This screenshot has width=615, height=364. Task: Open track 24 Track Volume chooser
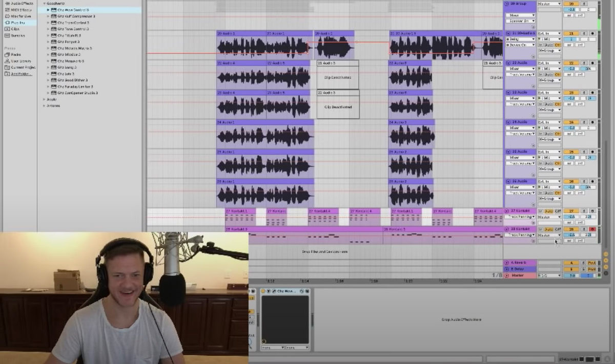tap(520, 134)
